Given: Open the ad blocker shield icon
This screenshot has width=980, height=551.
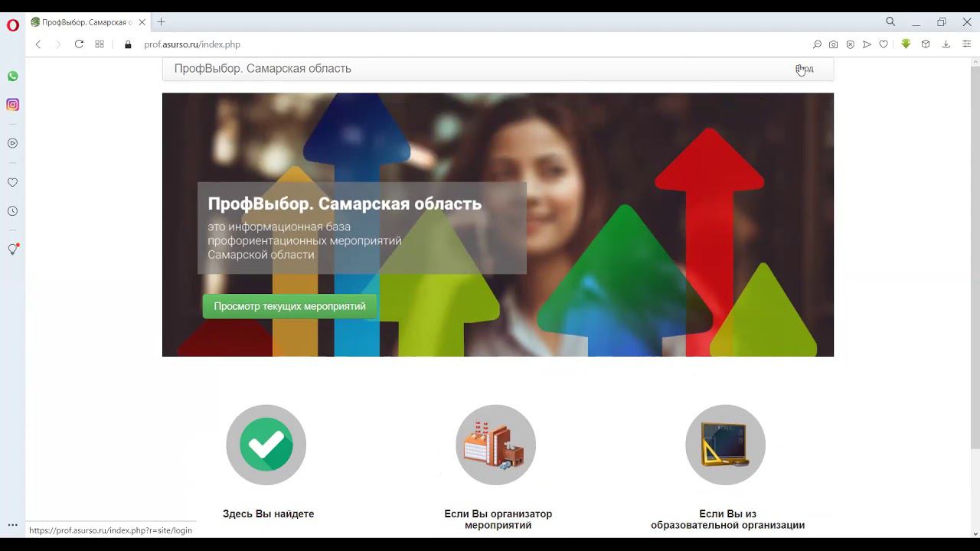Looking at the screenshot, I should click(x=850, y=44).
